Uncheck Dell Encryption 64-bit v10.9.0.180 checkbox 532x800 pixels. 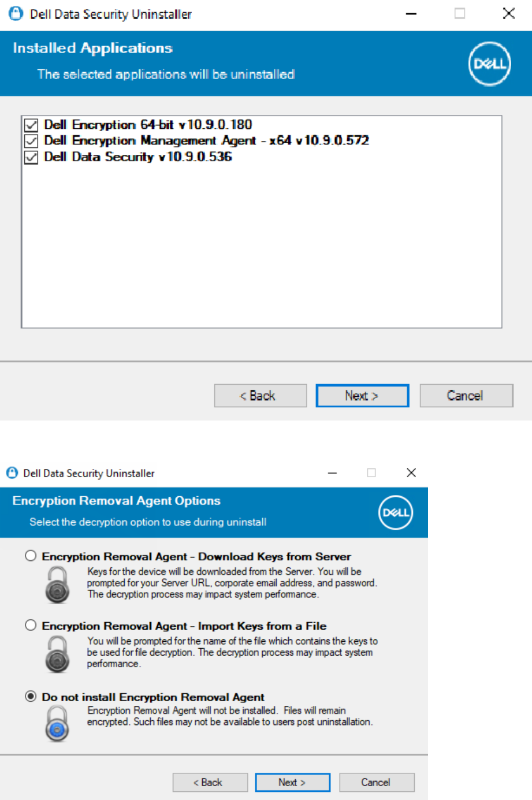pyautogui.click(x=31, y=125)
